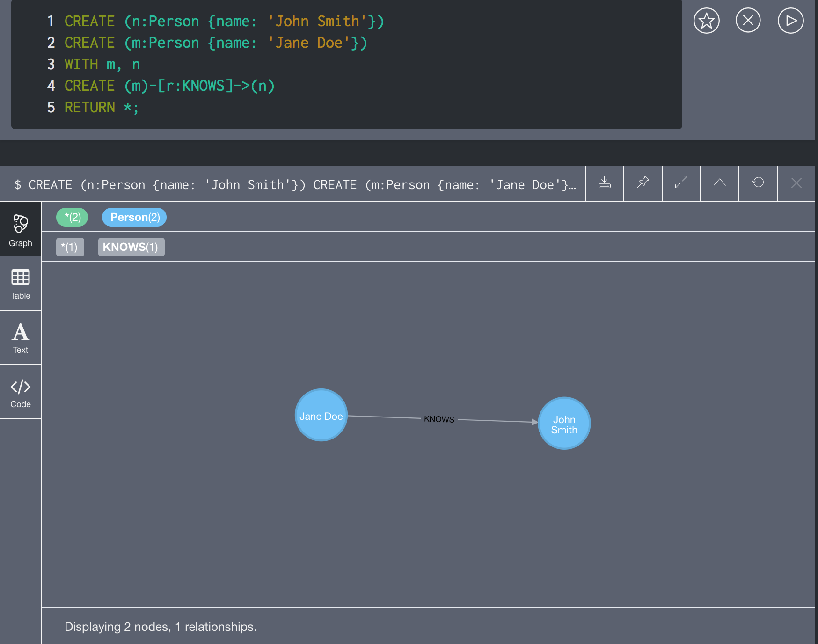818x644 pixels.
Task: Expand result frame to fullscreen
Action: pyautogui.click(x=681, y=183)
